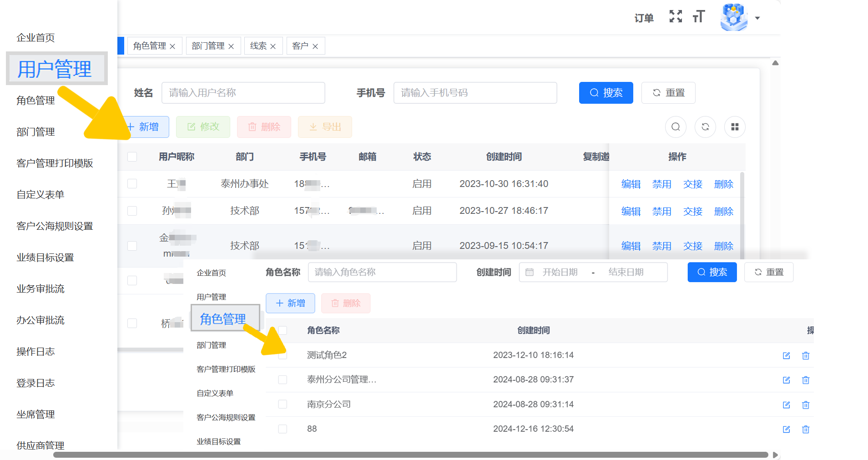Click the fullscreen toggle icon in header
Image resolution: width=868 pixels, height=460 pixels.
[x=676, y=17]
